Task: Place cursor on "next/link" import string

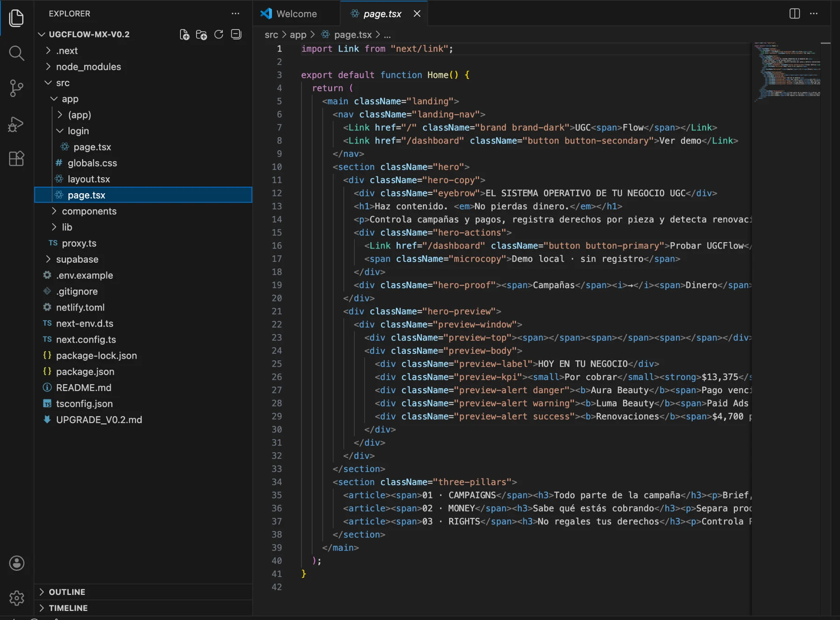Action: click(x=419, y=49)
